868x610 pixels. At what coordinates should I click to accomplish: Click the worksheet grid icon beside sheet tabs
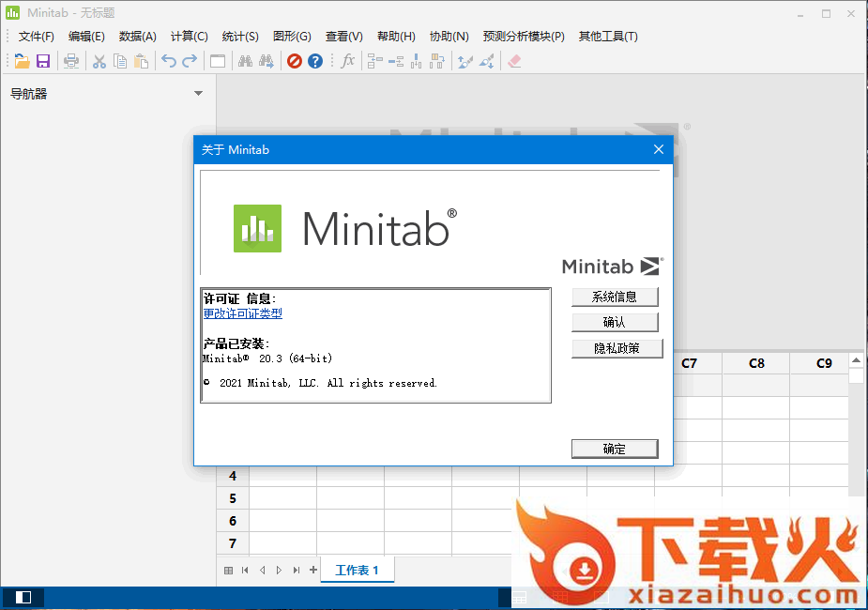228,571
